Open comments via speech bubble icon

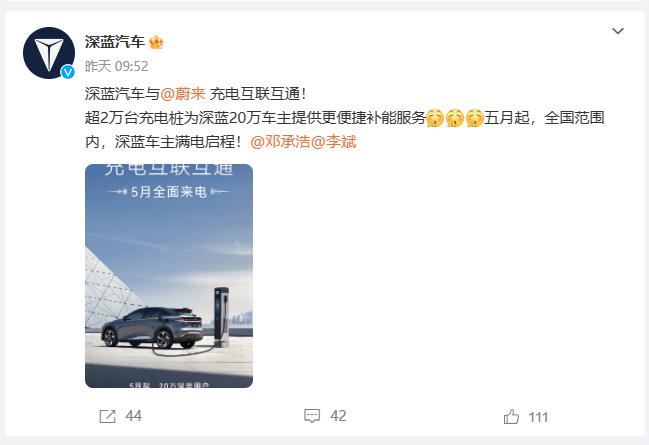312,416
